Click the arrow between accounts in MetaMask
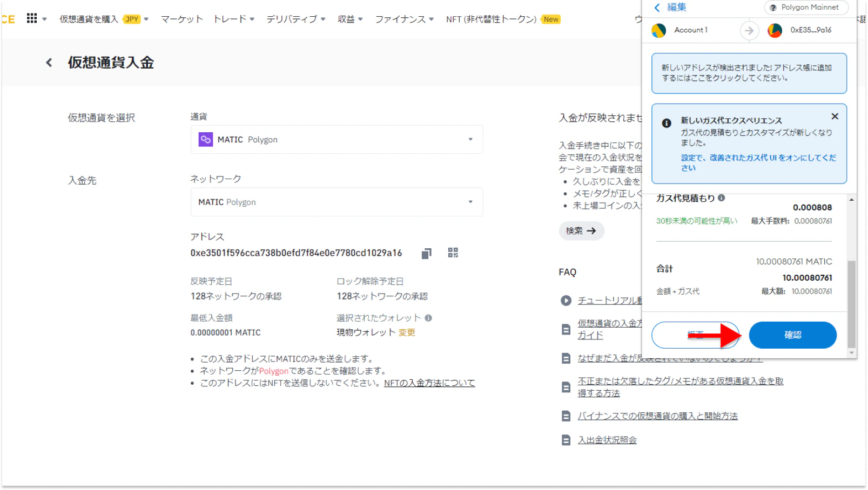The height and width of the screenshot is (490, 868). (x=749, y=31)
